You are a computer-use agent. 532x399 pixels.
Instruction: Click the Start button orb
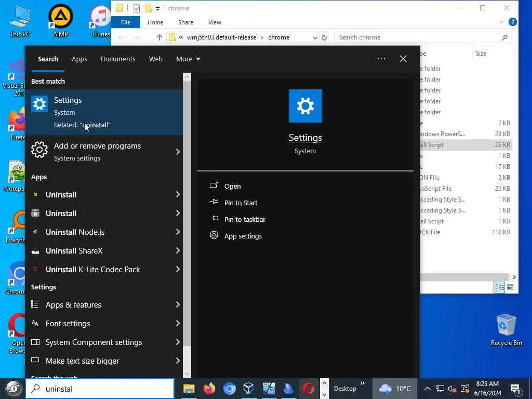click(14, 389)
